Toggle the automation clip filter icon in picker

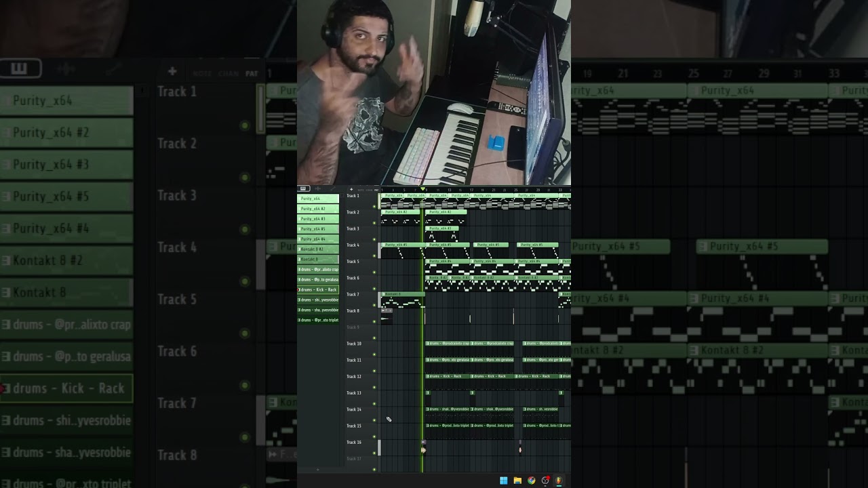[x=333, y=188]
